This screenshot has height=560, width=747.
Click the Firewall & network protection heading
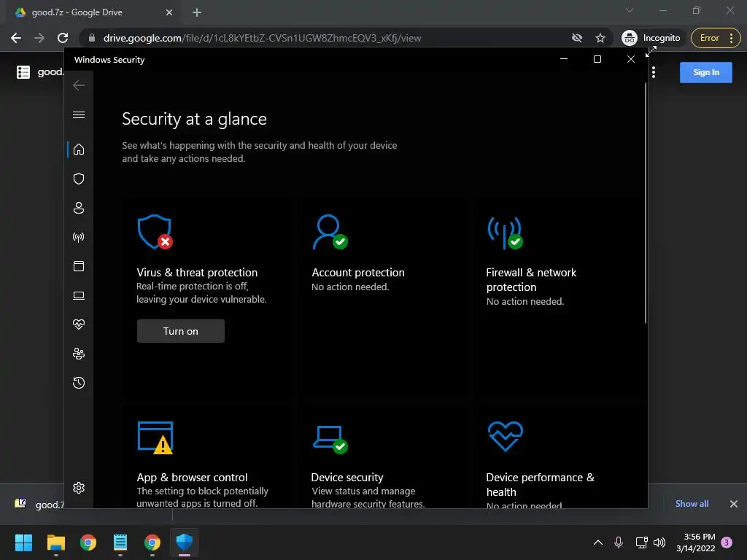pos(531,279)
